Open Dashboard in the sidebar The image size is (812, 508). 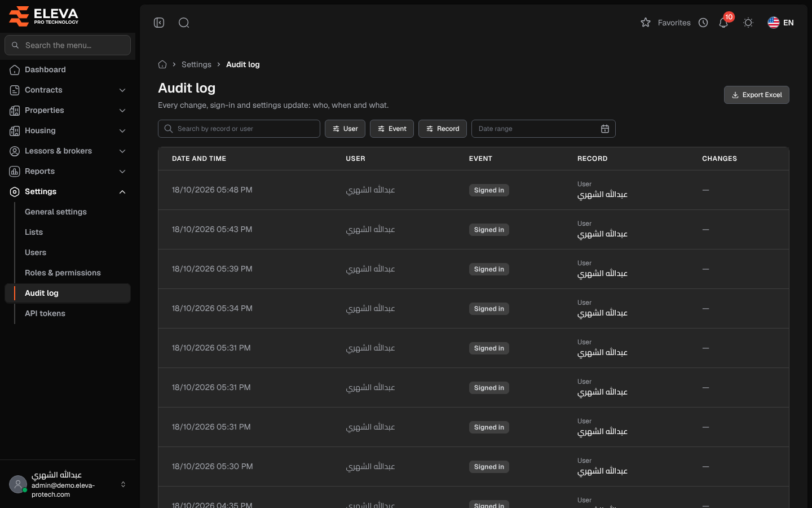point(68,69)
